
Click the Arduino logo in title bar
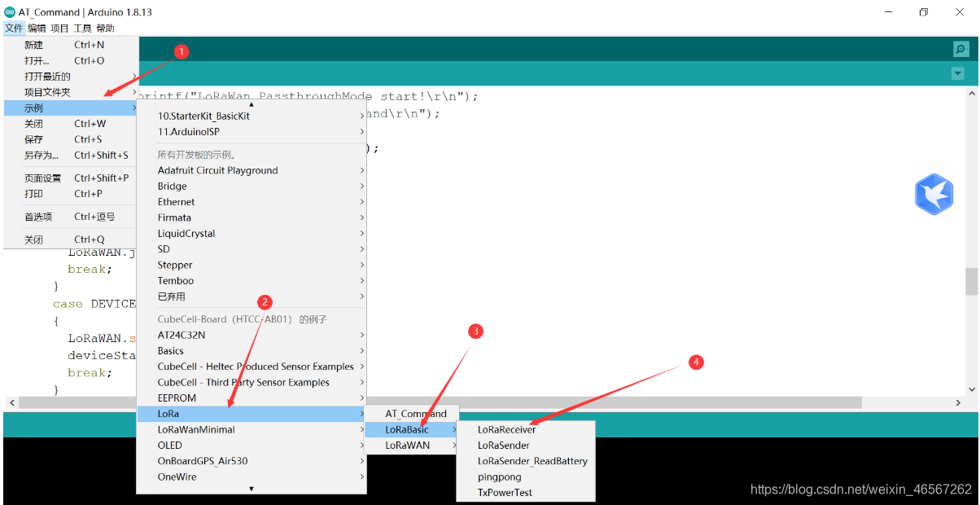(9, 12)
